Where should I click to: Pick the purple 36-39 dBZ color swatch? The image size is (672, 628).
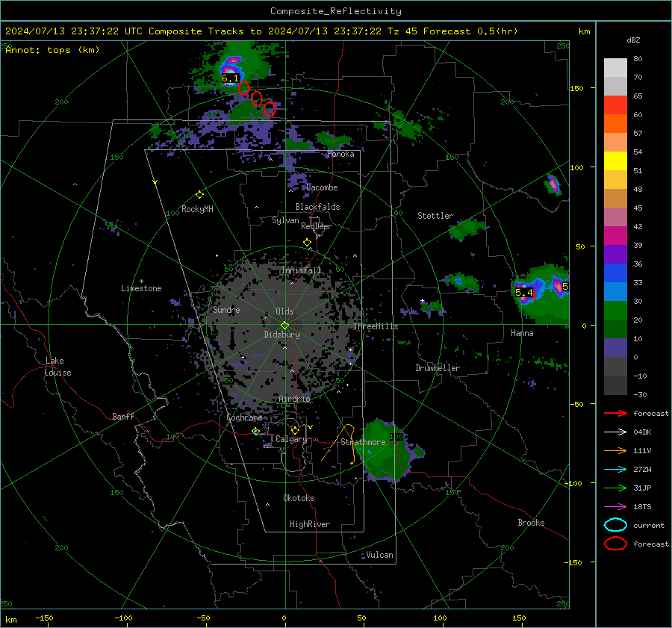[615, 254]
